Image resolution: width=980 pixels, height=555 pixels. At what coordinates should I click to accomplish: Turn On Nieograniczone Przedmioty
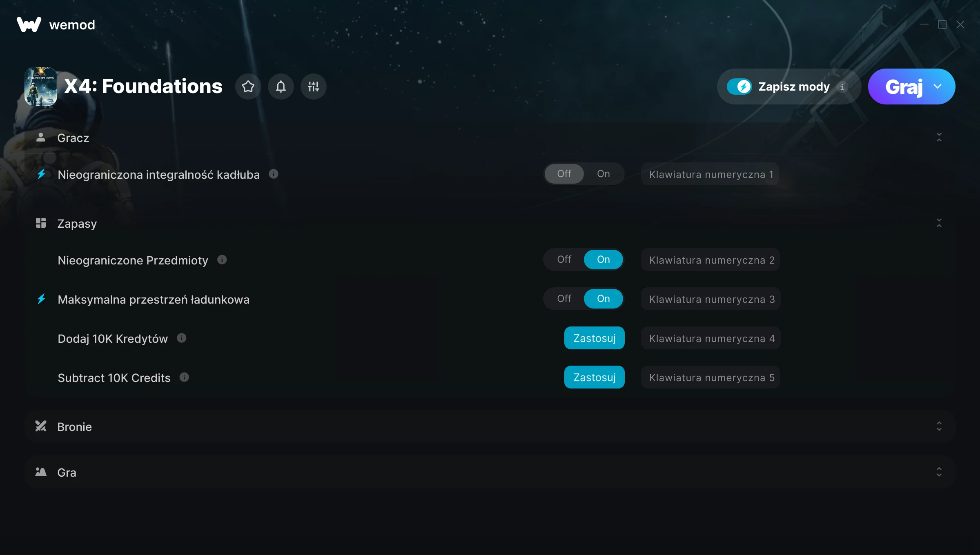[604, 260]
